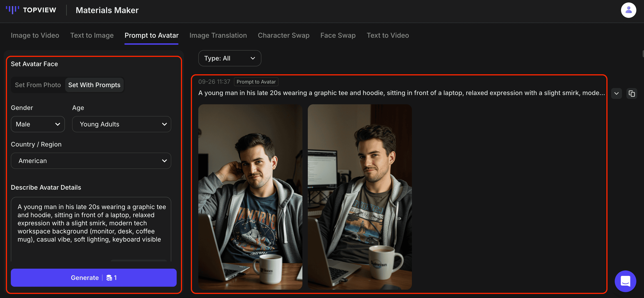644x298 pixels.
Task: Open the support chat bubble
Action: (625, 281)
